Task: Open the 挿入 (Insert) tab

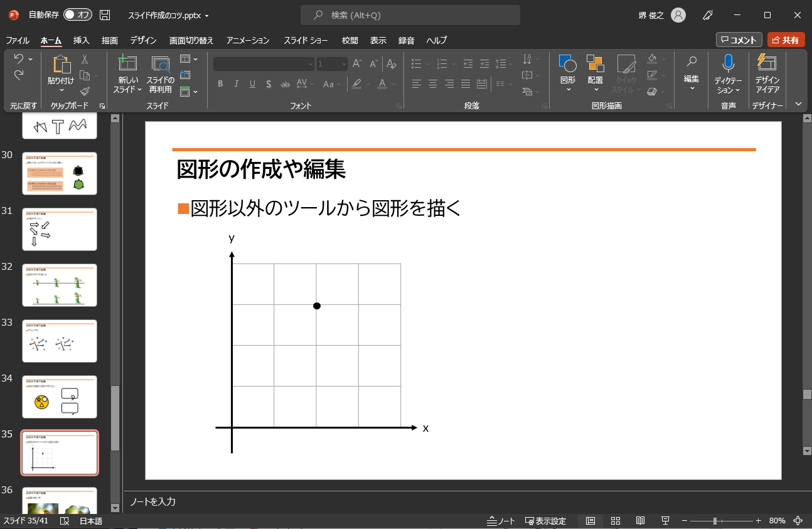Action: click(81, 40)
